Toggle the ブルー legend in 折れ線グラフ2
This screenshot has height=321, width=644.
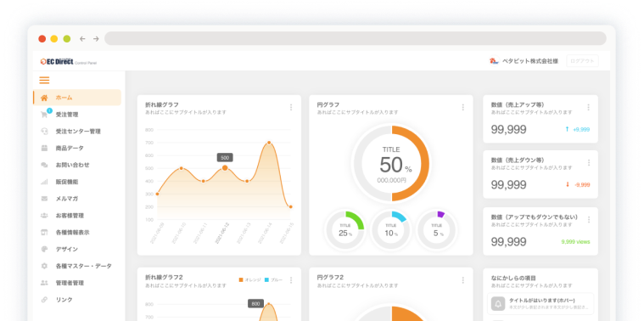coord(273,280)
